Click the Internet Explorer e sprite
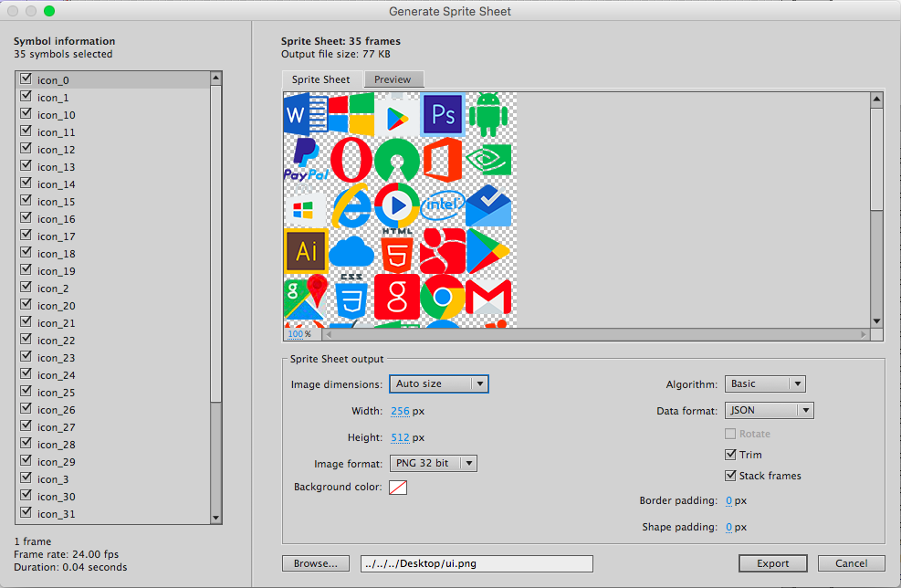 coord(351,205)
